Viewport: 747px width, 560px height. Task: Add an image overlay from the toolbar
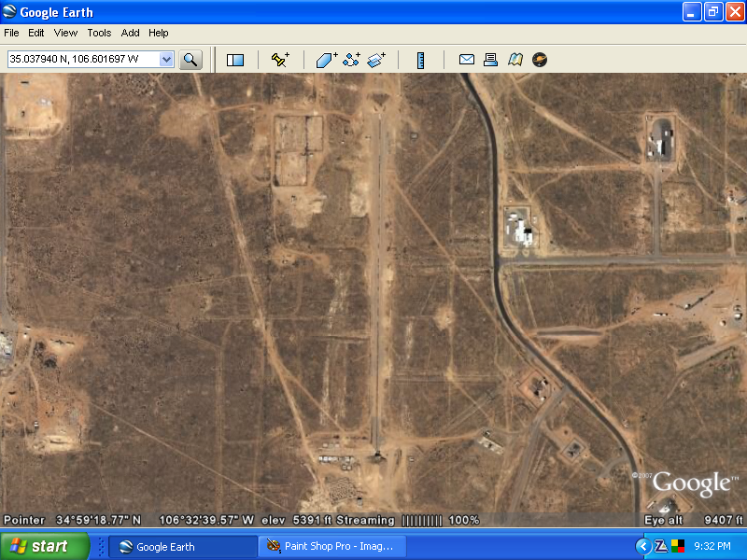click(x=376, y=60)
